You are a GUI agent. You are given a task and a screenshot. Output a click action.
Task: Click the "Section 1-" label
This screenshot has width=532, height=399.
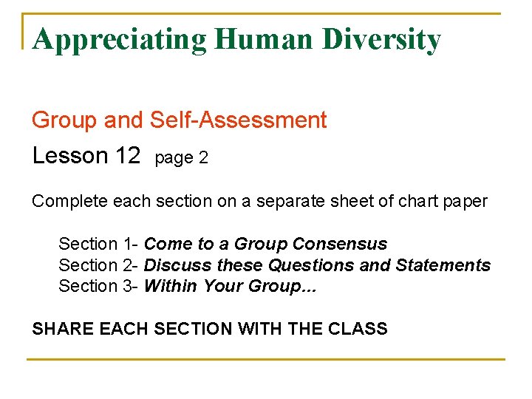[98, 244]
